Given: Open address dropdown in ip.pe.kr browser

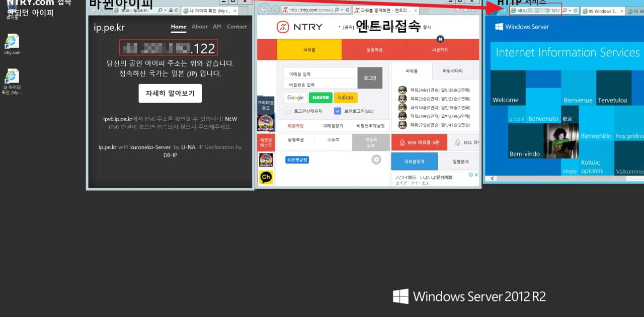Looking at the screenshot, I should (165, 10).
